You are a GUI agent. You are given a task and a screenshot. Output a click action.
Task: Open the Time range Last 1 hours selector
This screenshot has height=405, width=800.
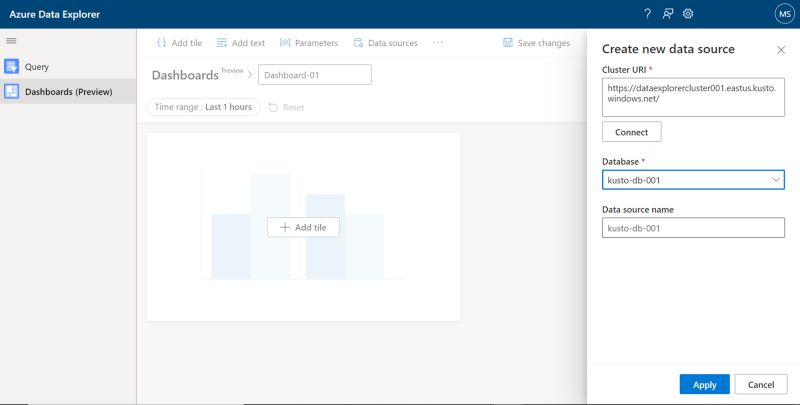point(203,107)
